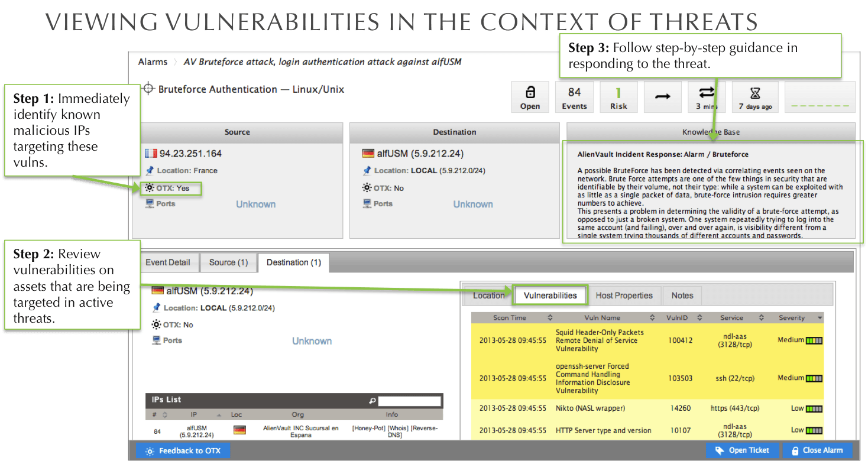Open the [Honey-Pot] info link

tap(368, 428)
